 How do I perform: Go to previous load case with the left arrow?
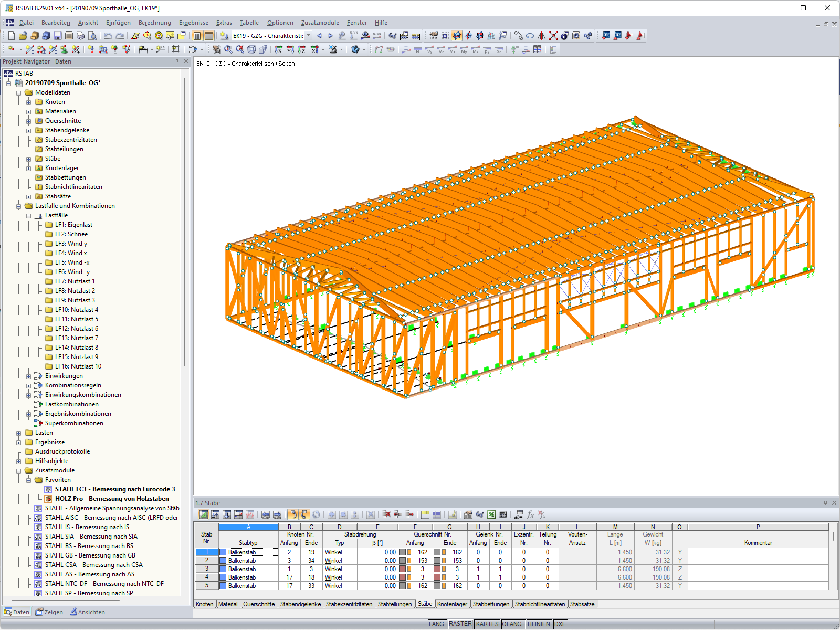click(x=319, y=36)
